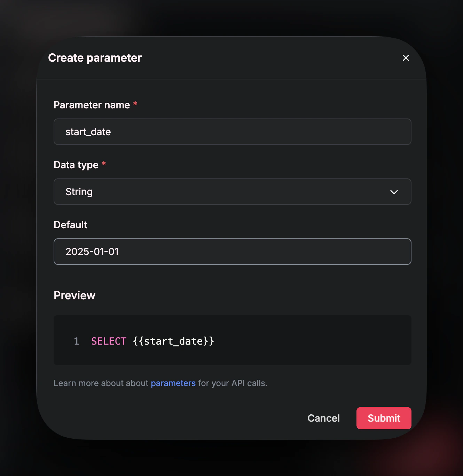The image size is (463, 476).
Task: Click the Parameter name required asterisk
Action: (135, 103)
